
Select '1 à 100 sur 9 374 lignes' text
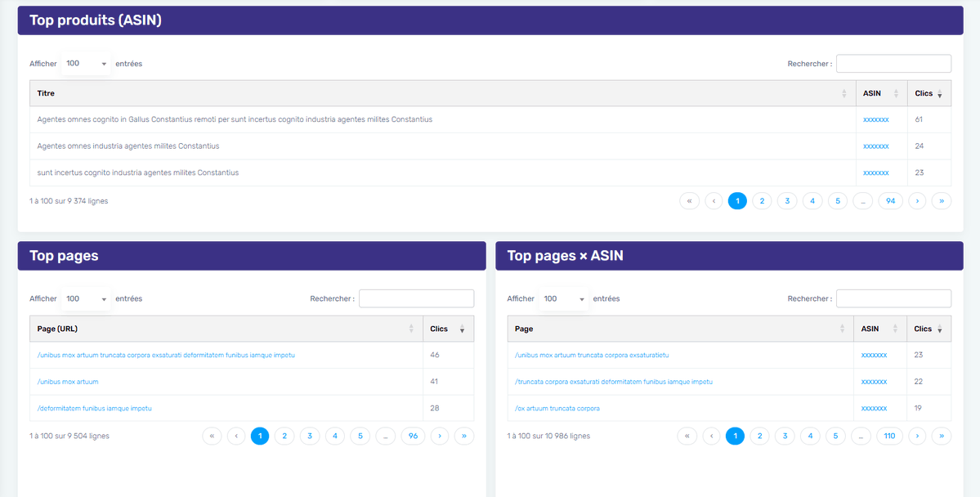click(x=69, y=200)
